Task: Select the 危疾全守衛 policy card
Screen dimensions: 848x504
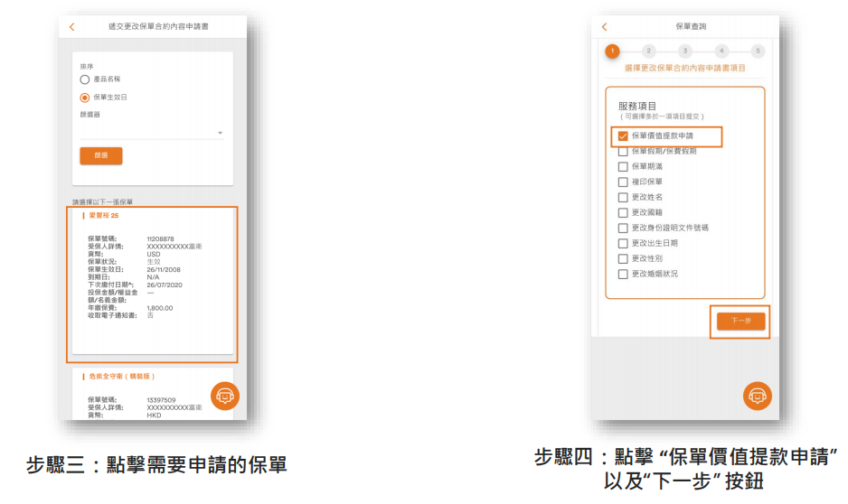Action: (x=152, y=393)
